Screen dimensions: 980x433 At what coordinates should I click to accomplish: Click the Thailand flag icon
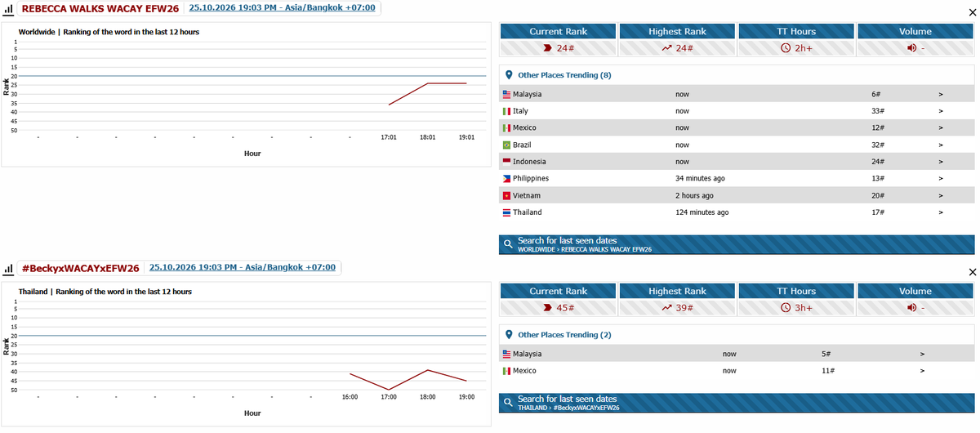pyautogui.click(x=506, y=212)
